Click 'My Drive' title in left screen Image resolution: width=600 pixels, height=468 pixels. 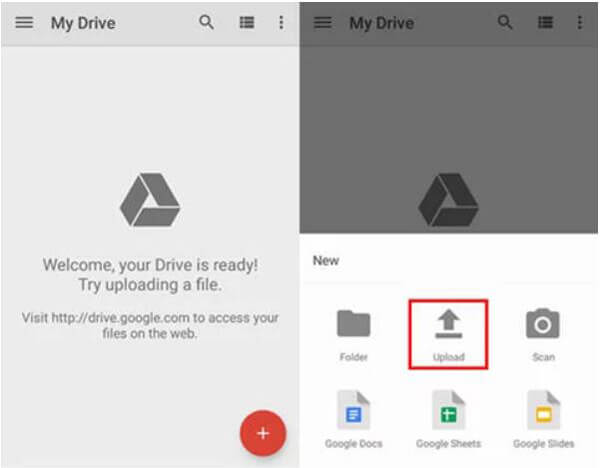83,23
